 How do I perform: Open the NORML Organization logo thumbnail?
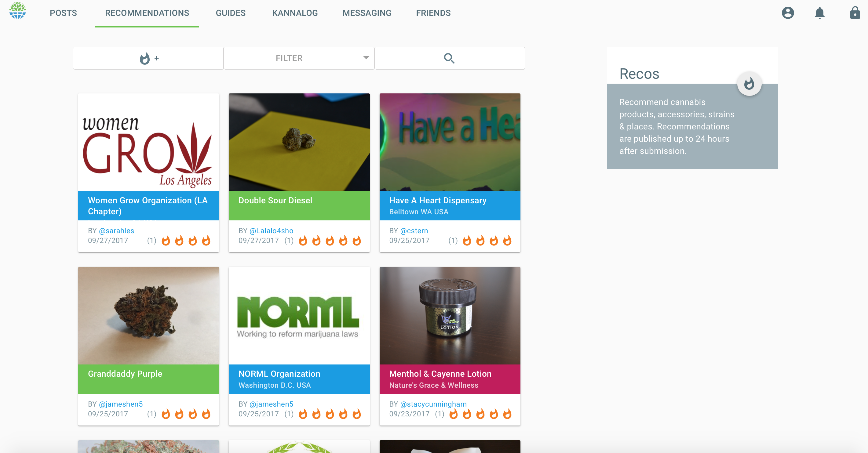[x=299, y=316]
